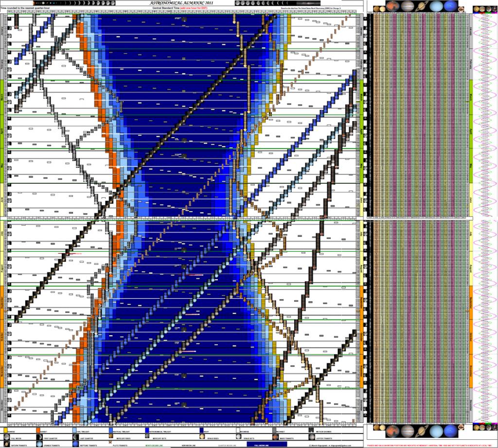Image resolution: width=498 pixels, height=448 pixels.
Task: Click the yellow Sunrise color swatch
Action: [5, 430]
